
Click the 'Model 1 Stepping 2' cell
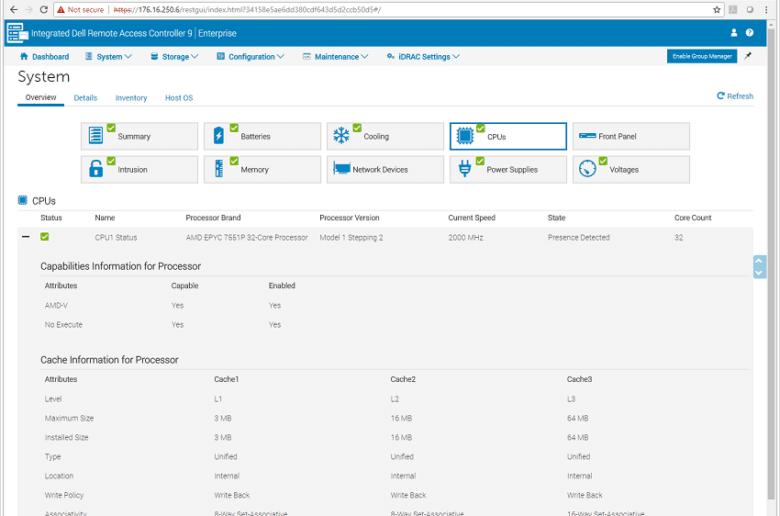point(351,238)
